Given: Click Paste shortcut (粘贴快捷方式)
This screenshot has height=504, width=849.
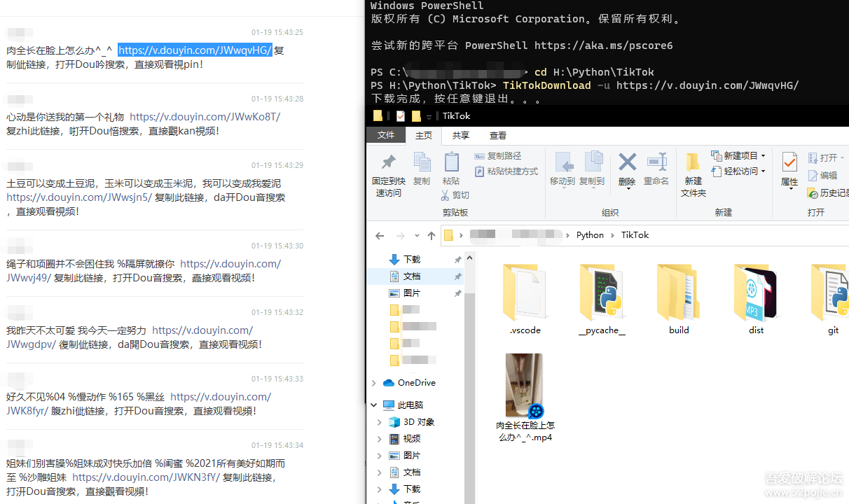Looking at the screenshot, I should (x=506, y=171).
